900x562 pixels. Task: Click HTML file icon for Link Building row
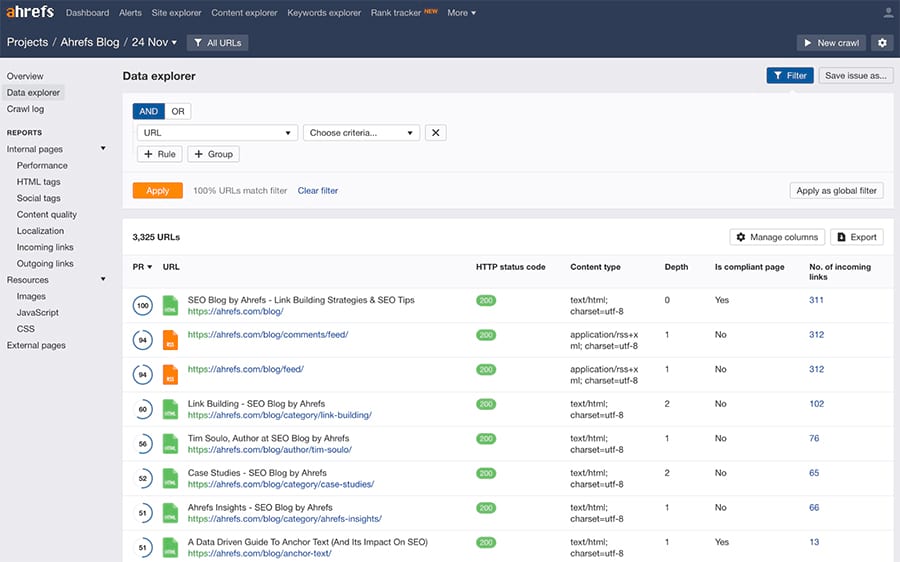(170, 409)
